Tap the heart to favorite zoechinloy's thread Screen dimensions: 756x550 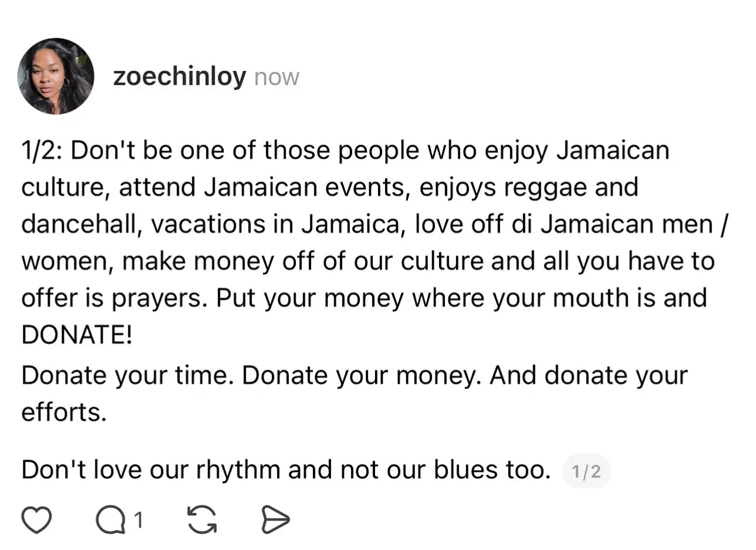pyautogui.click(x=37, y=518)
